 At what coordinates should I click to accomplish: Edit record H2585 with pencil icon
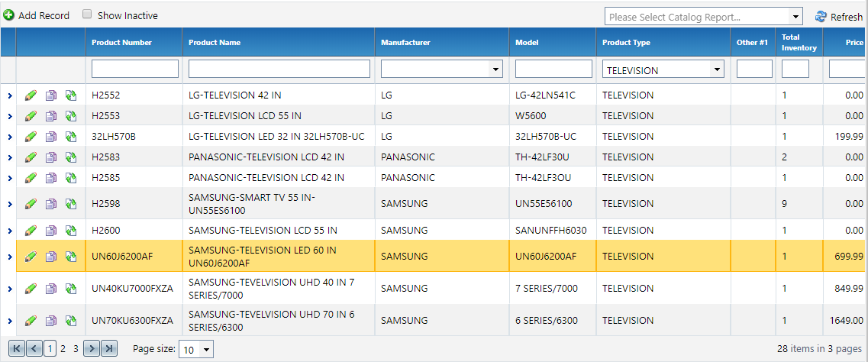(31, 178)
